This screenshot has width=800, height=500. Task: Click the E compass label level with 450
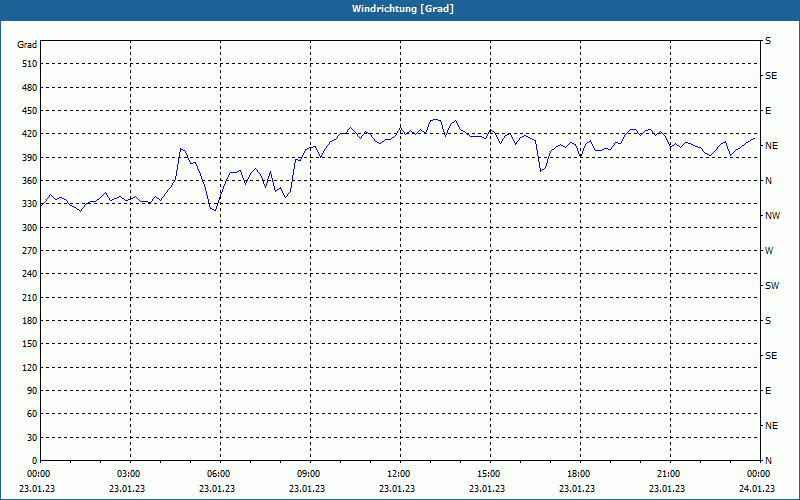tap(768, 111)
